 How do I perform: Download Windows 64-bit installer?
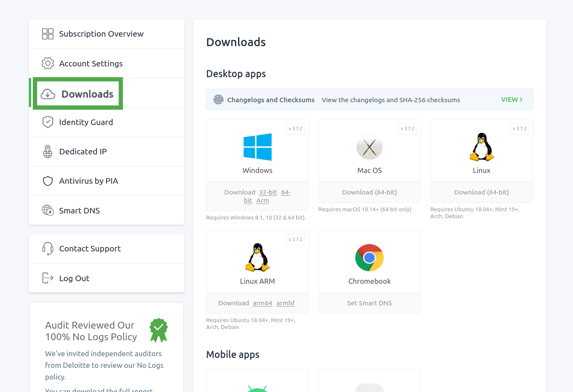(286, 192)
